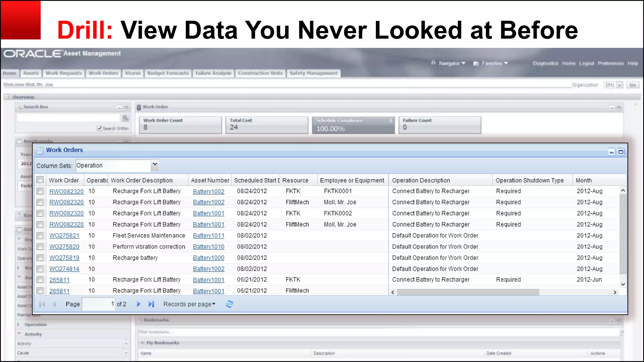The image size is (644, 362).
Task: Click the Filter bookmarks field
Action: tap(379, 332)
